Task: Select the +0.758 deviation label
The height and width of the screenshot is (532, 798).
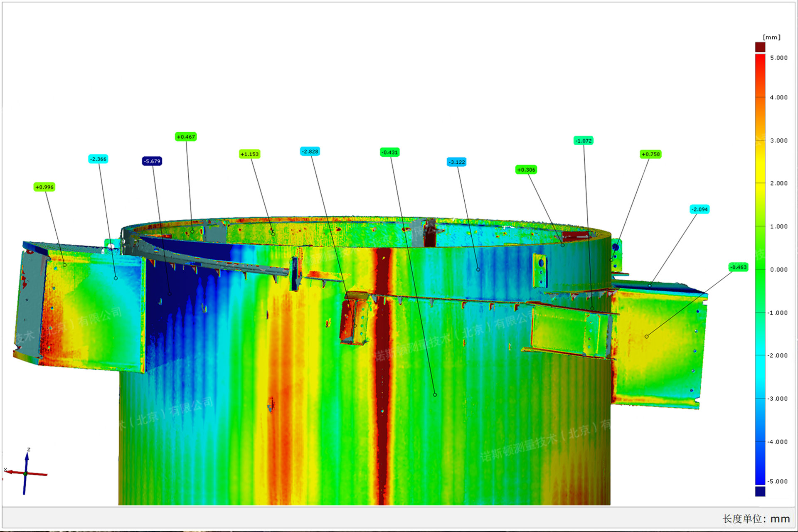Action: [x=651, y=154]
